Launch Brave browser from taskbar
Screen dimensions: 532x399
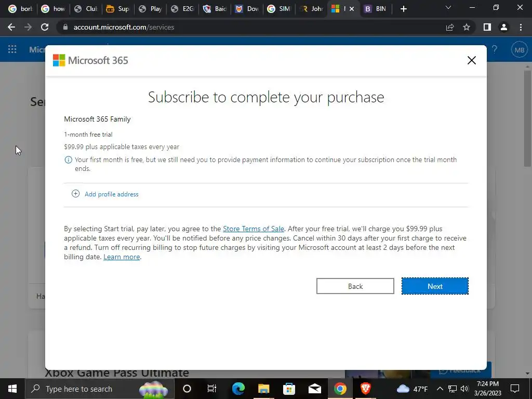coord(365,389)
